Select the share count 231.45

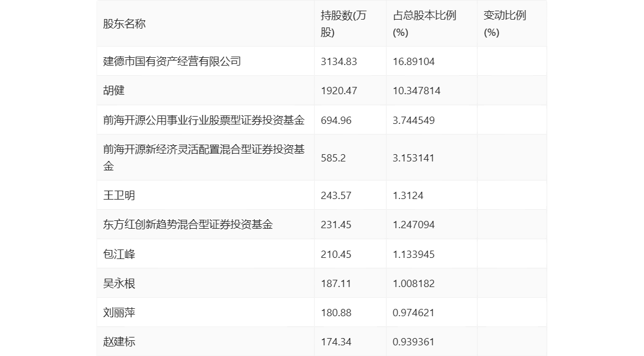(336, 225)
